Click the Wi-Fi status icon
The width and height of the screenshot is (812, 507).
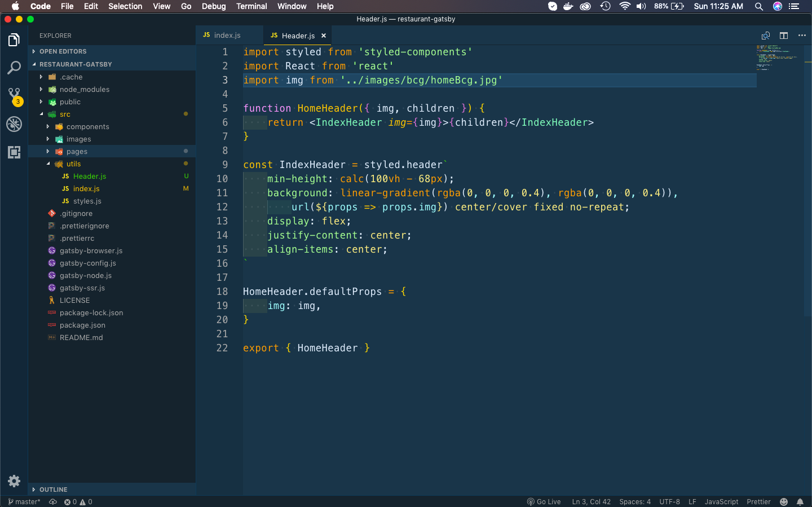pyautogui.click(x=624, y=6)
